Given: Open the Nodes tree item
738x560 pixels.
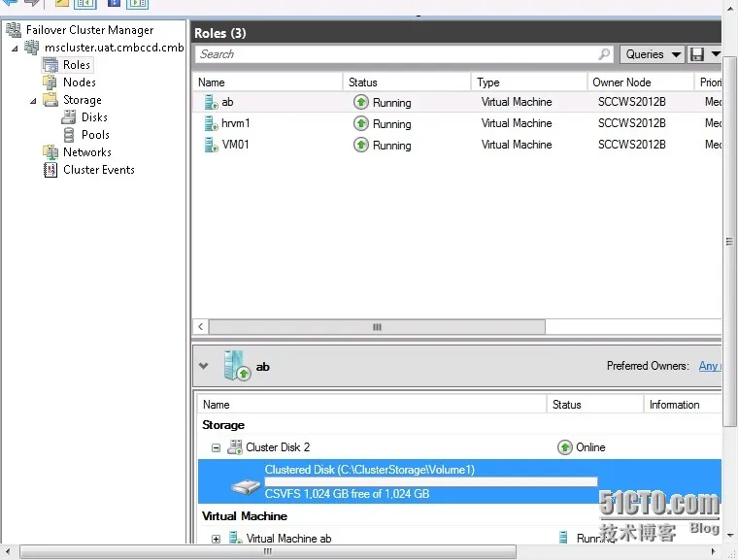Looking at the screenshot, I should 79,82.
